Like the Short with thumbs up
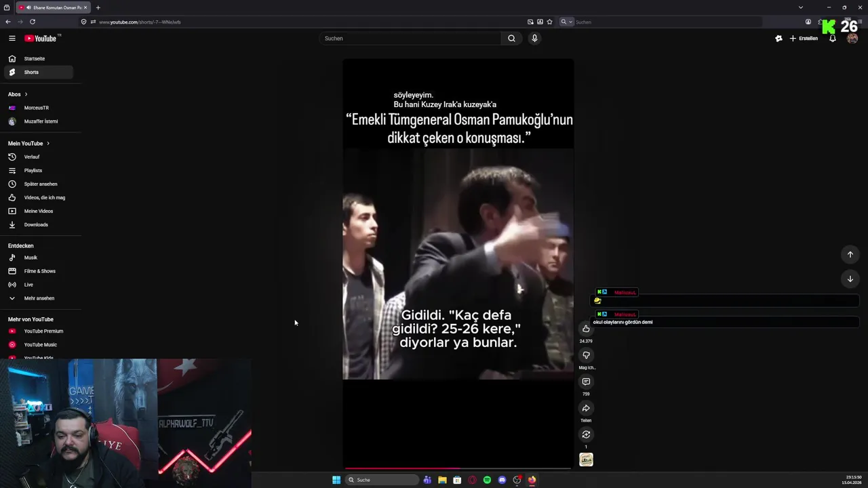The width and height of the screenshot is (868, 488). (586, 329)
